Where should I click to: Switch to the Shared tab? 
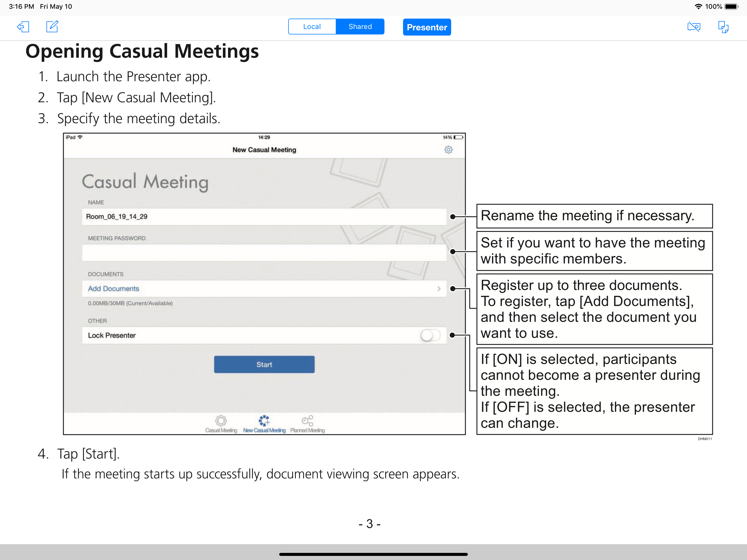pos(360,27)
